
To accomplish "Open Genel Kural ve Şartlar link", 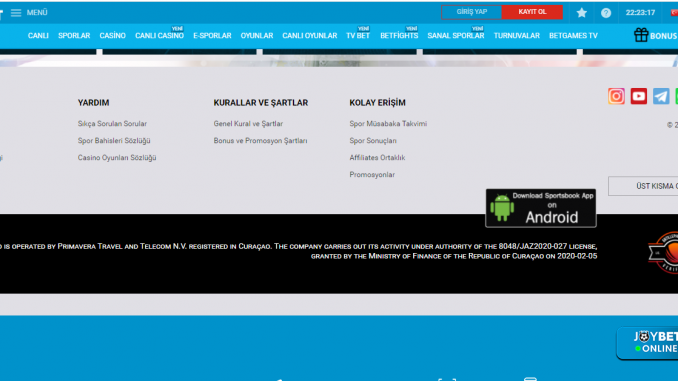I will click(x=248, y=124).
